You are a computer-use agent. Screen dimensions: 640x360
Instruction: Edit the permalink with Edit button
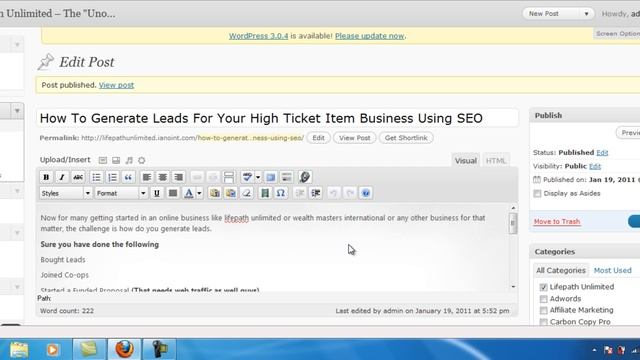point(318,138)
